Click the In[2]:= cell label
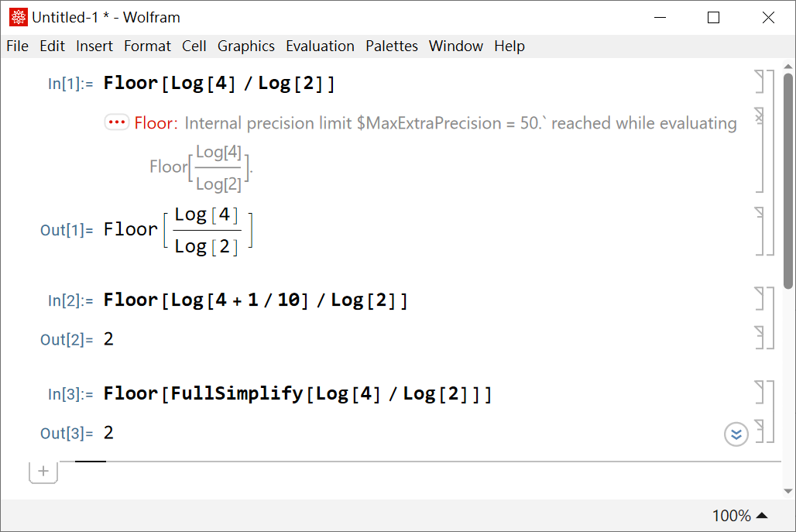Screen dimensions: 796x532 pos(70,300)
